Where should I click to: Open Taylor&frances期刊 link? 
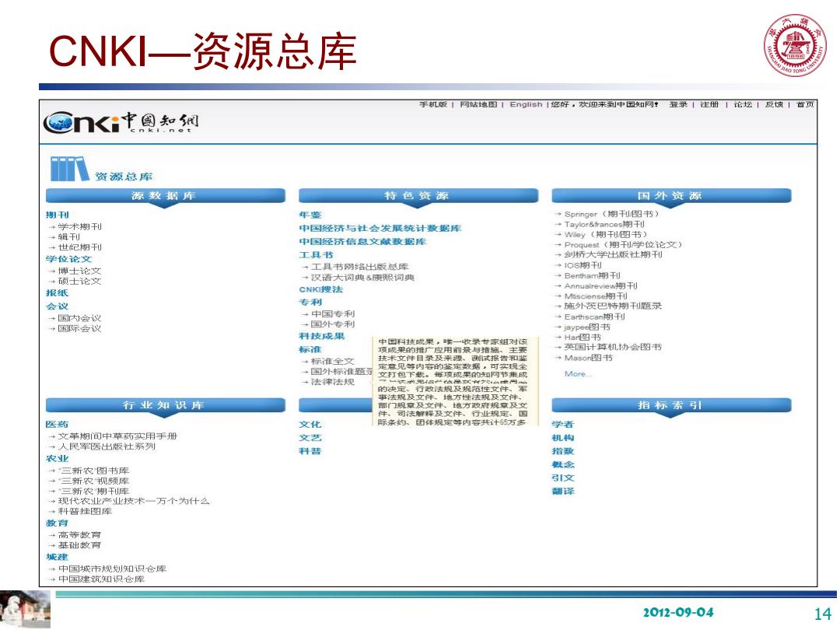(604, 225)
